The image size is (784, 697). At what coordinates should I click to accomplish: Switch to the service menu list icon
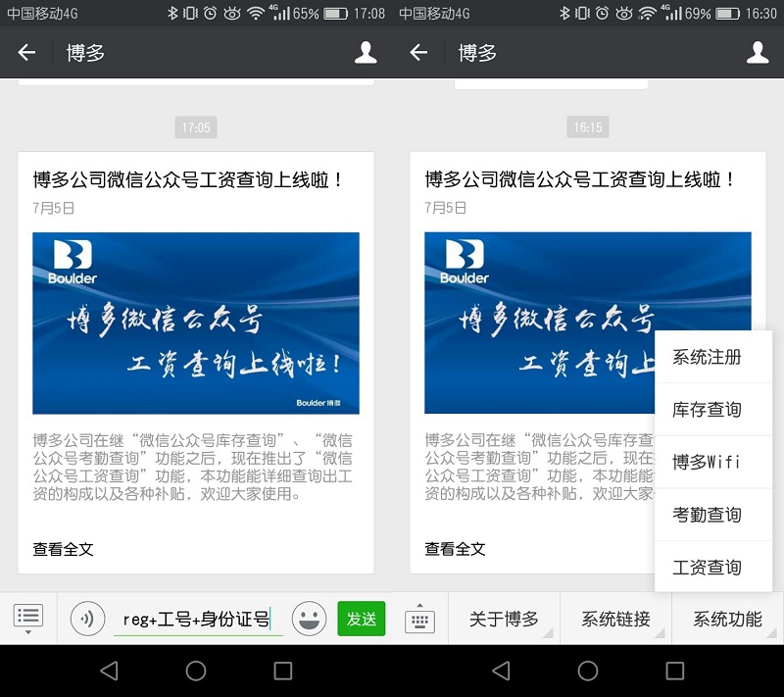pyautogui.click(x=28, y=618)
